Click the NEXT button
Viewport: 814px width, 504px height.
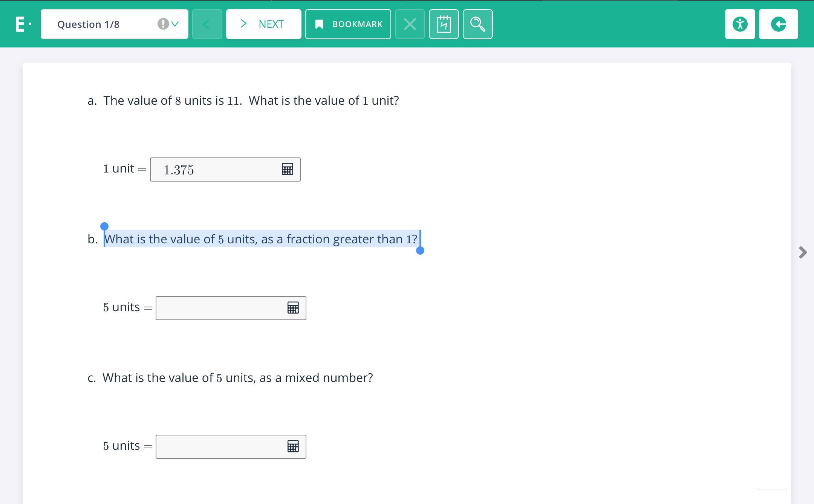[263, 24]
